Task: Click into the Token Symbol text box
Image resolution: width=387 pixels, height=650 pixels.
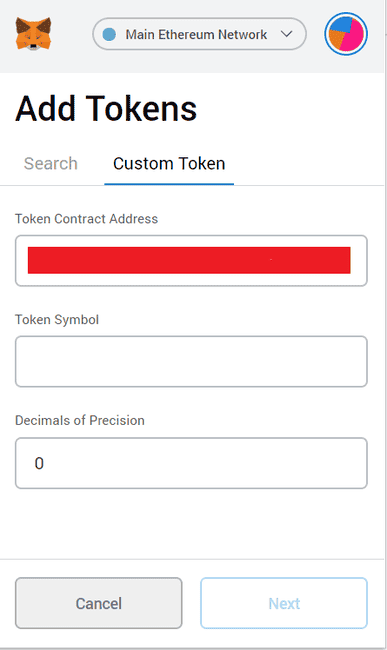Action: (191, 361)
